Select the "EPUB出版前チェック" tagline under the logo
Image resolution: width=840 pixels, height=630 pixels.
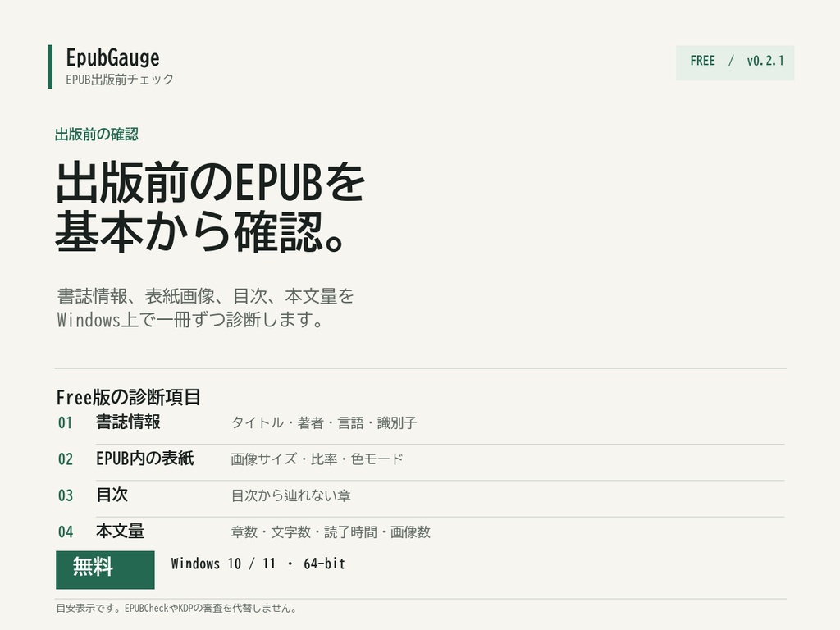click(x=120, y=80)
